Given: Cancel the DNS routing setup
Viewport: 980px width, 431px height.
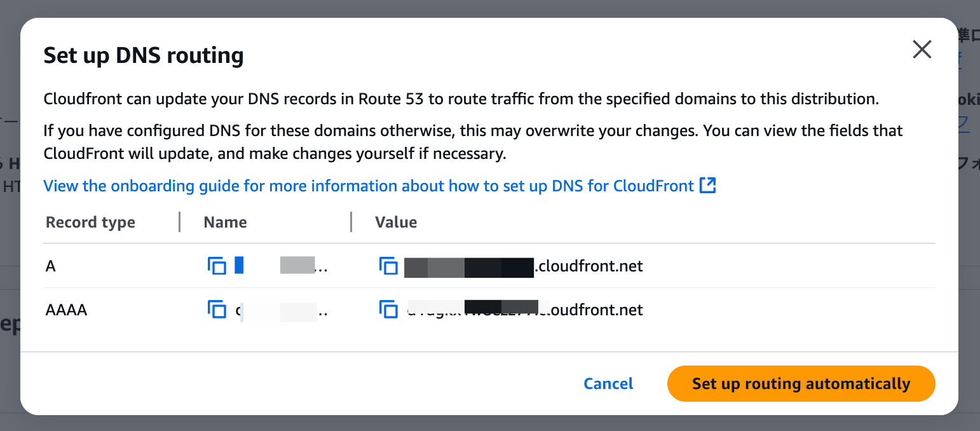Looking at the screenshot, I should 608,383.
